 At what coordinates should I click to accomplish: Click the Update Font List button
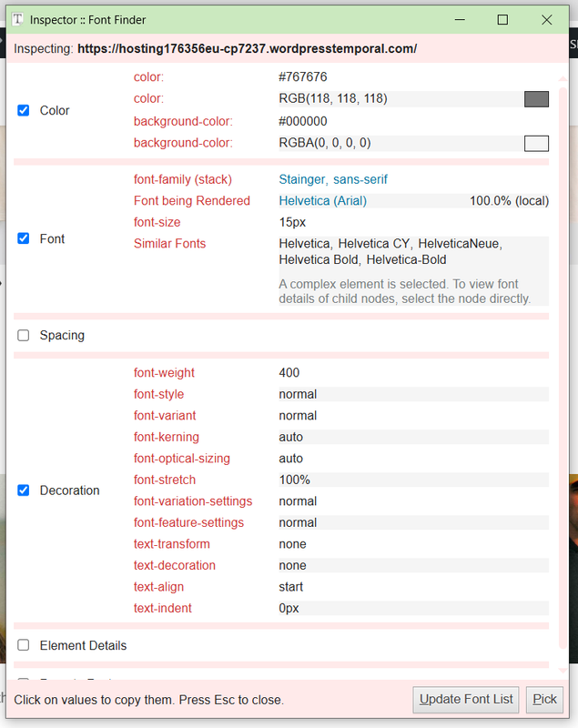coord(466,700)
